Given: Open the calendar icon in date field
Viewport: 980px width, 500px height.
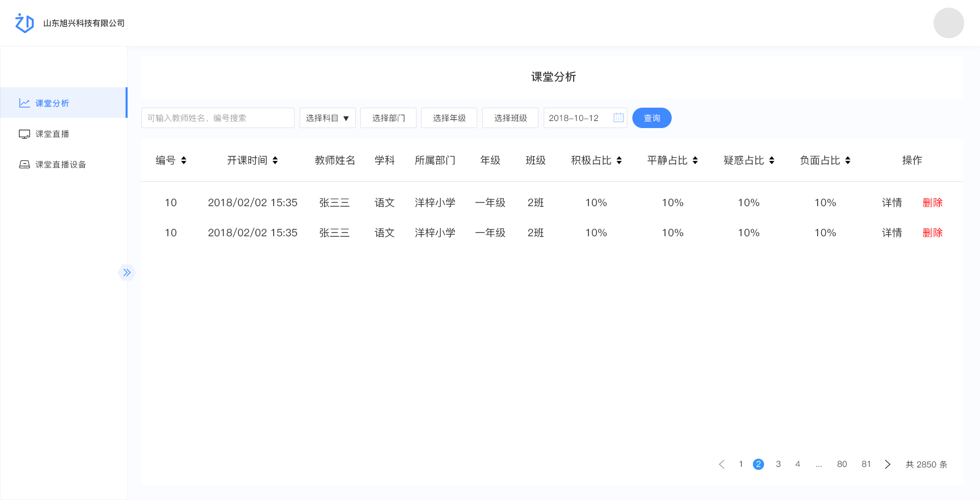Looking at the screenshot, I should click(x=618, y=118).
